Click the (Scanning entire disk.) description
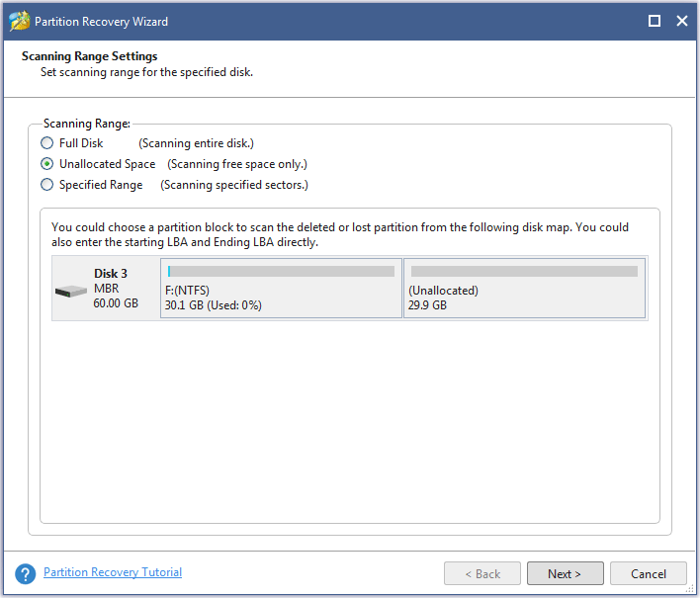This screenshot has height=598, width=700. coord(196,143)
